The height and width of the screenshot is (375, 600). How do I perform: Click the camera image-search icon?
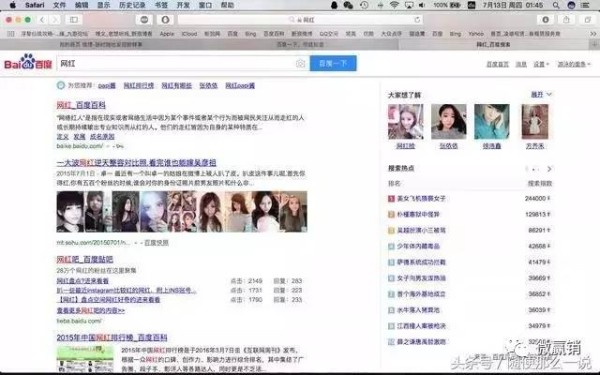[x=301, y=64]
